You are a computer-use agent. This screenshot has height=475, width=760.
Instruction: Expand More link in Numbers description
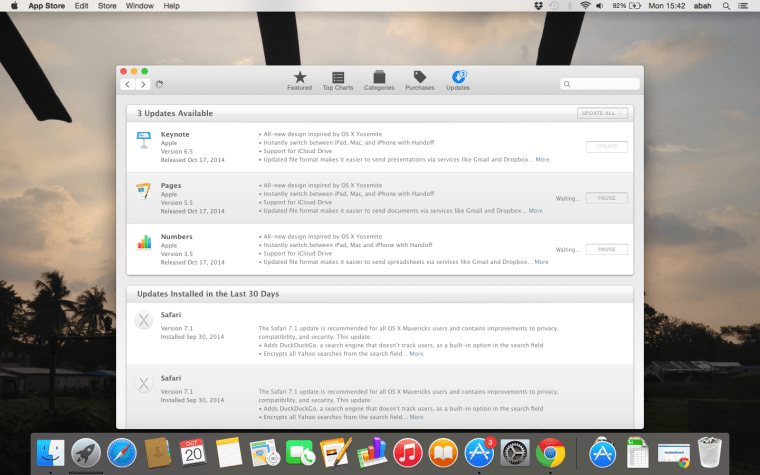(541, 262)
